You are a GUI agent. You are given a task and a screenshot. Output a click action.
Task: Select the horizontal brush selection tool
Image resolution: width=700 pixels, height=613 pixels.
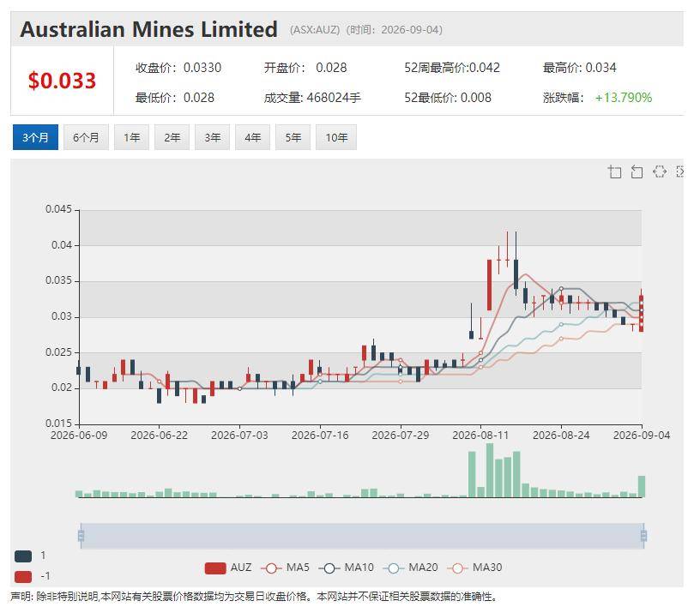point(660,171)
